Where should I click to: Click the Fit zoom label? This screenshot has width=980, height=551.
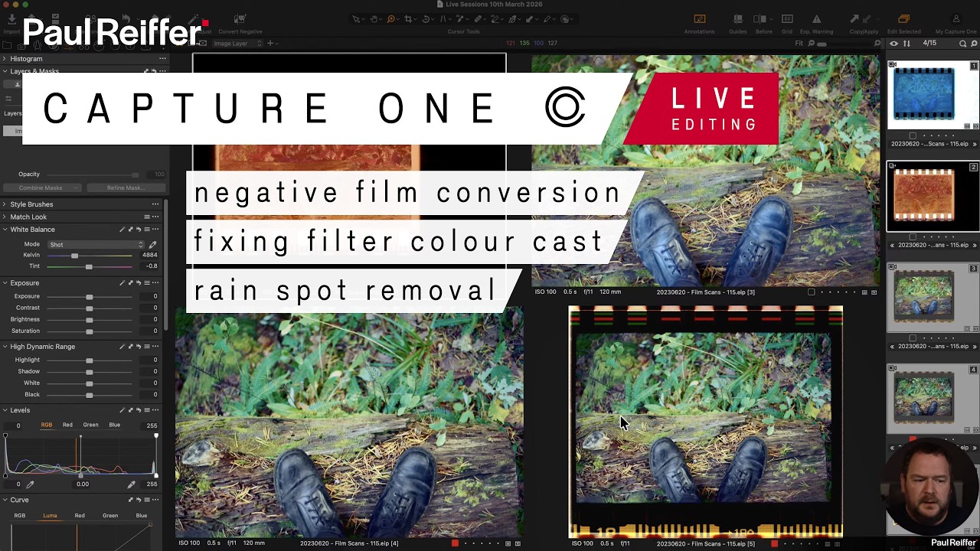click(x=799, y=44)
